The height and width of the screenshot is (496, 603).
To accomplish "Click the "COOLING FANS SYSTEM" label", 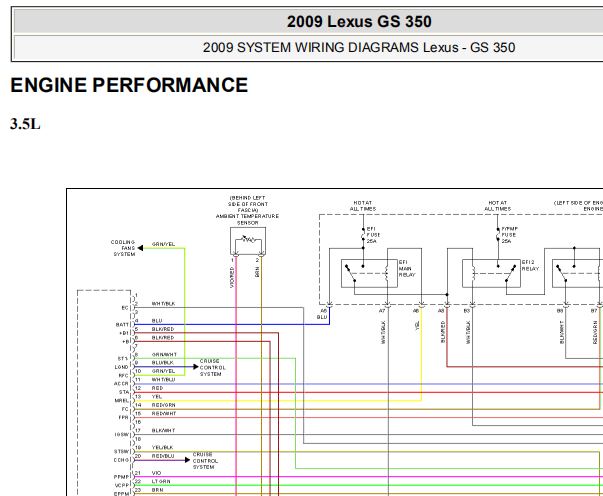I will [x=123, y=248].
